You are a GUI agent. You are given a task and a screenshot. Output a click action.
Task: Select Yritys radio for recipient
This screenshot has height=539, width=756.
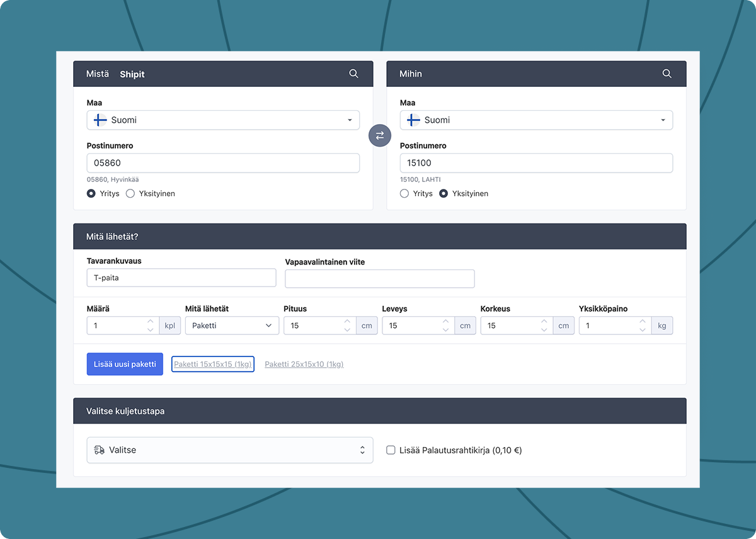coord(404,194)
